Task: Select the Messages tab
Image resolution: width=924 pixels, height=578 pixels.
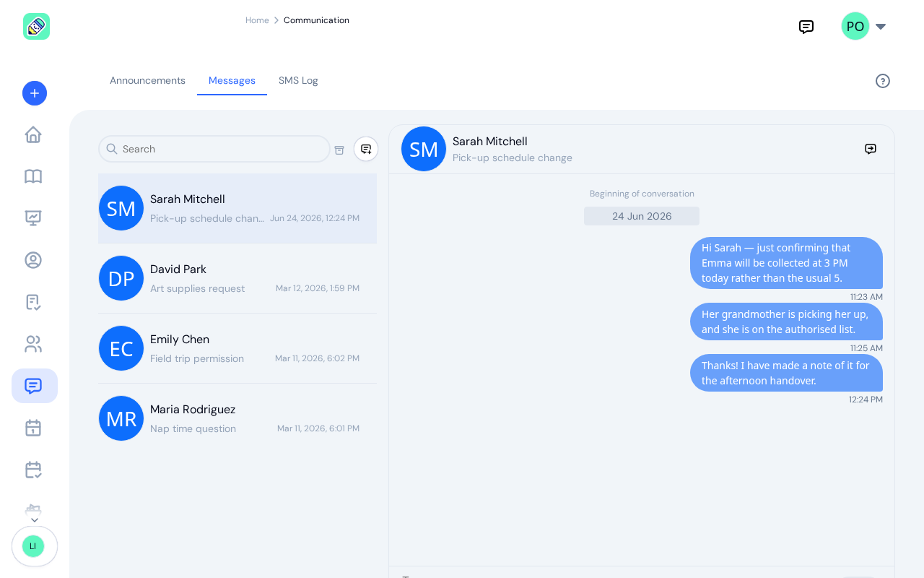Action: click(x=232, y=80)
